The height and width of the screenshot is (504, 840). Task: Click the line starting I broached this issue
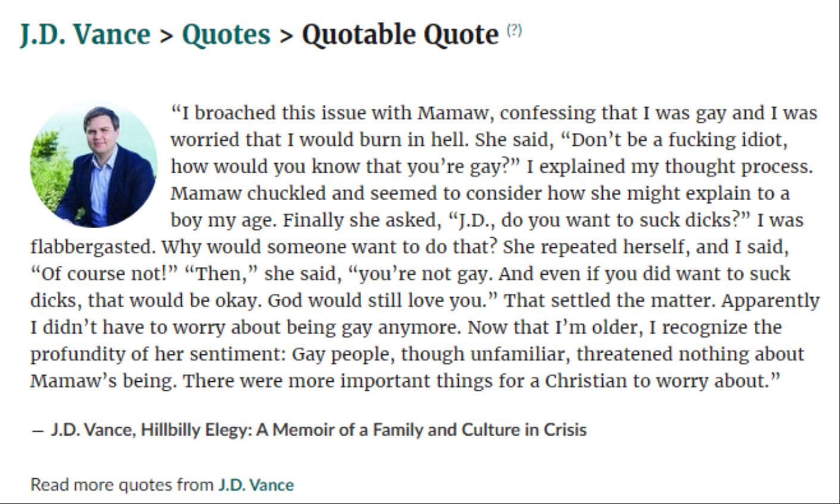pyautogui.click(x=494, y=113)
